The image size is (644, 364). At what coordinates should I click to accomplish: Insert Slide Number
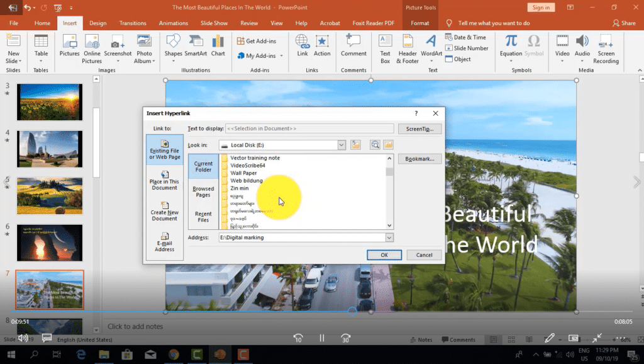pos(467,48)
